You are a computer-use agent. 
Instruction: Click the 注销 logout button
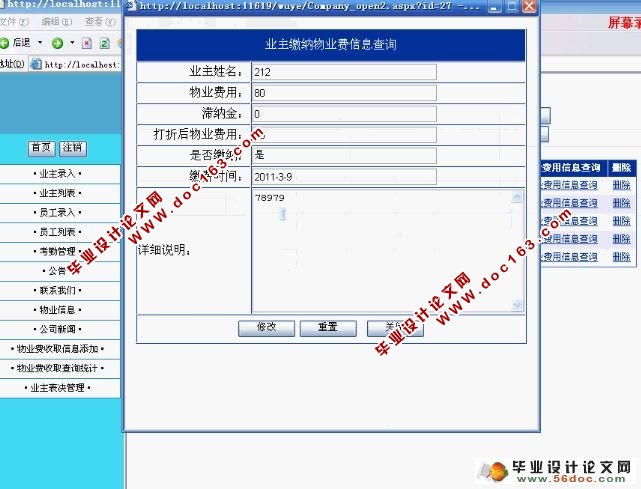[73, 148]
